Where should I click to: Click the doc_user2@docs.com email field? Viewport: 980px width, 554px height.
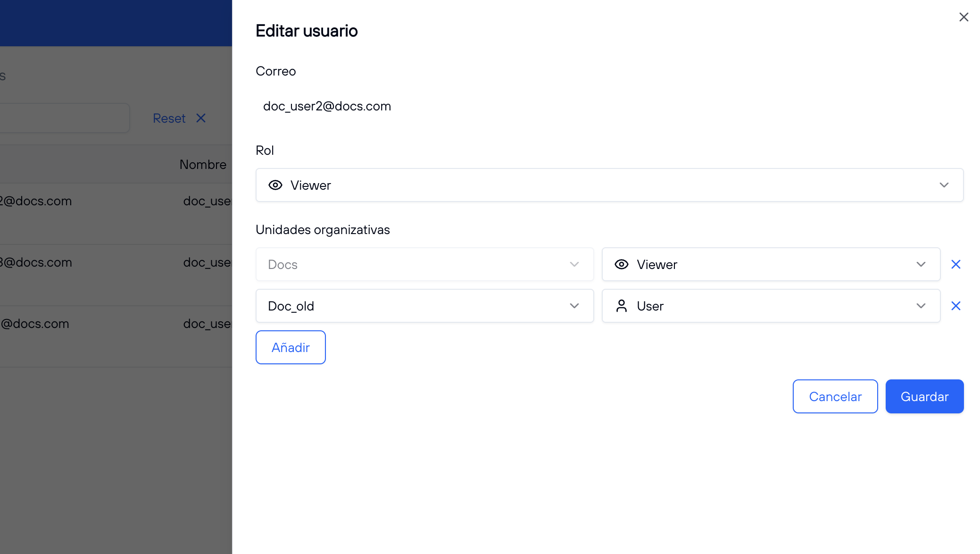(x=327, y=106)
